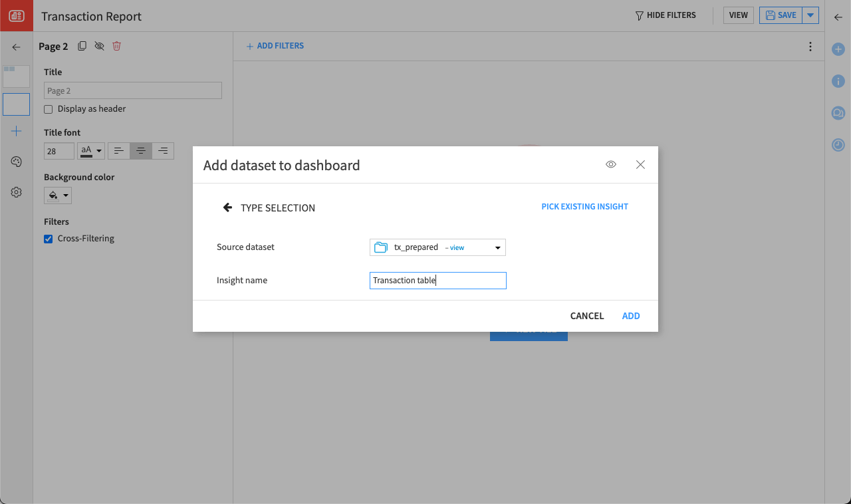Open the info panel on the right sidebar
851x504 pixels.
click(x=838, y=81)
